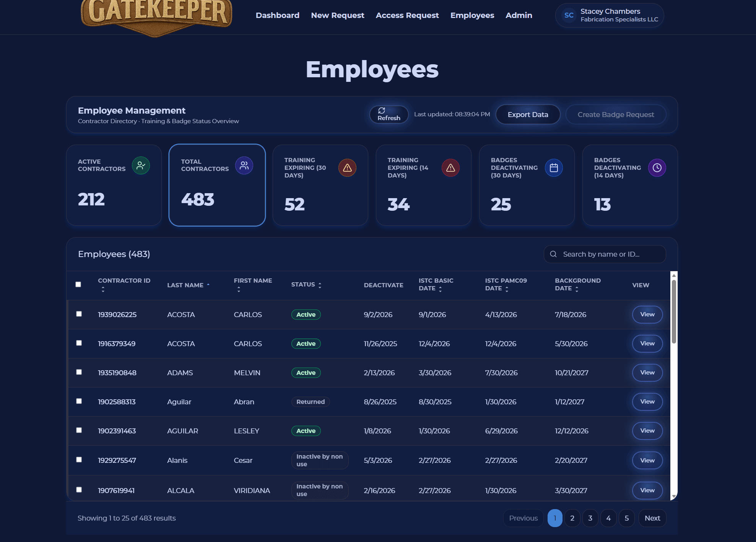This screenshot has width=756, height=542.
Task: View details for AGUILAR LESLEY
Action: pyautogui.click(x=647, y=431)
